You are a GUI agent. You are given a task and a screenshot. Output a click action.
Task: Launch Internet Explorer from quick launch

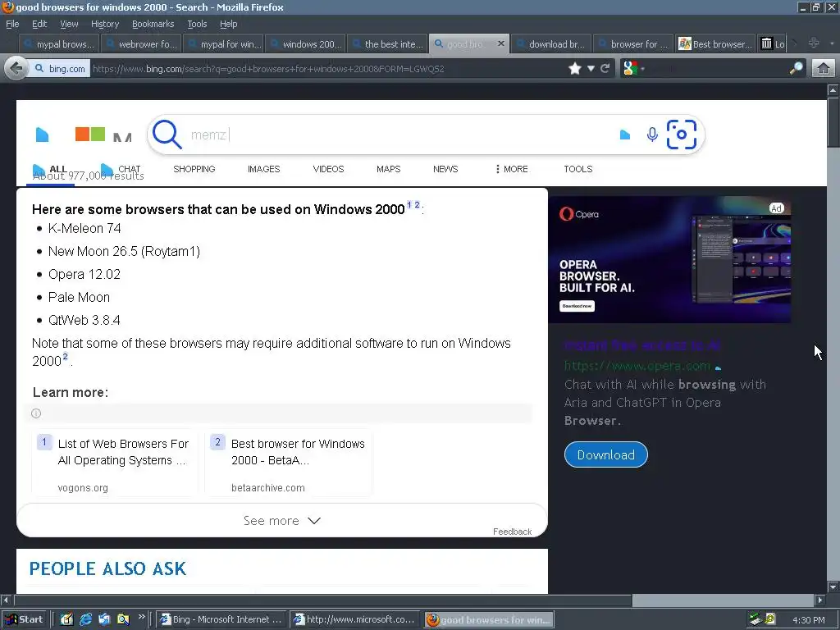pyautogui.click(x=85, y=619)
